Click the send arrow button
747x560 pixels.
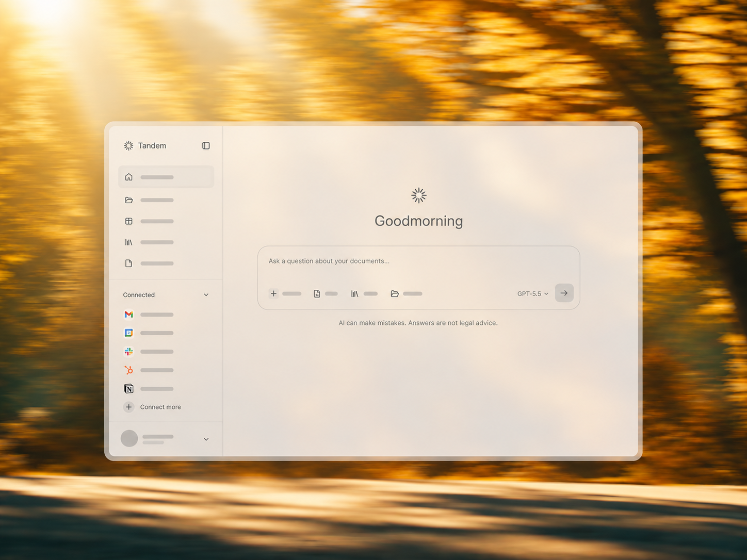coord(564,293)
